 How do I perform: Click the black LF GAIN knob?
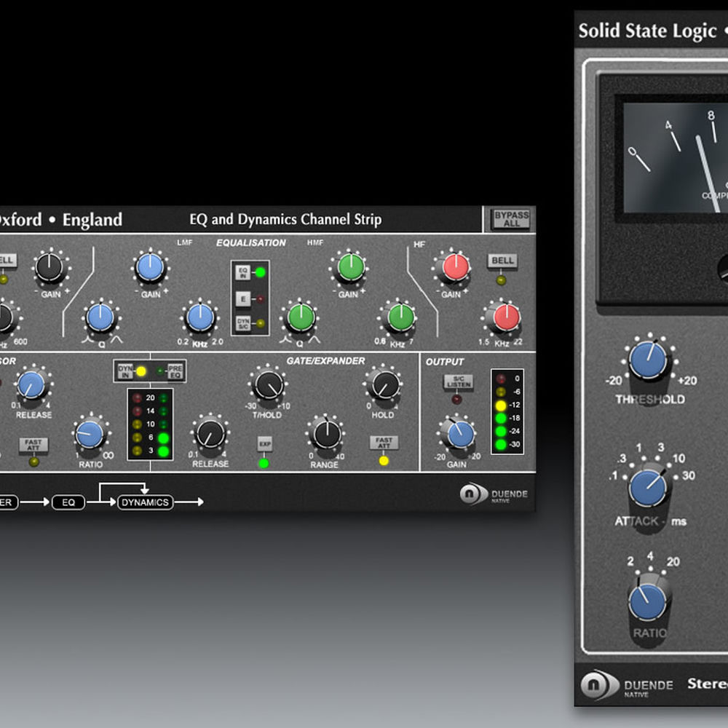tap(50, 267)
